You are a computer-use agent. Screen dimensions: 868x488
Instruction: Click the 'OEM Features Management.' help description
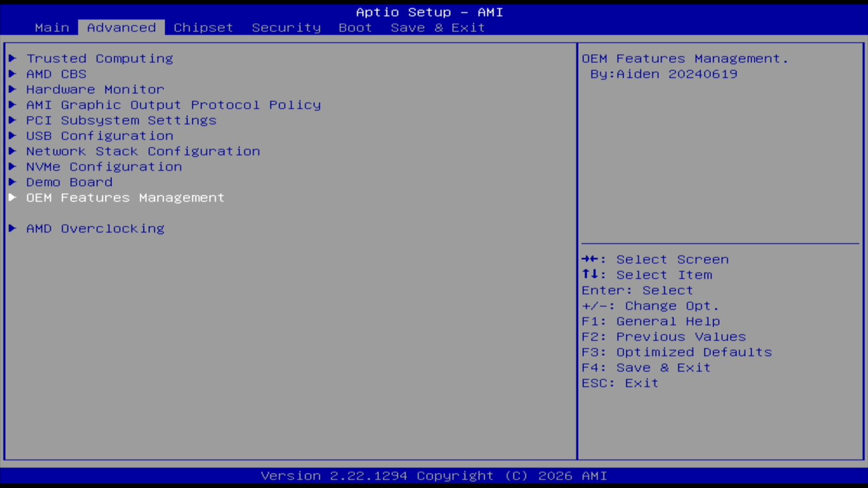685,58
